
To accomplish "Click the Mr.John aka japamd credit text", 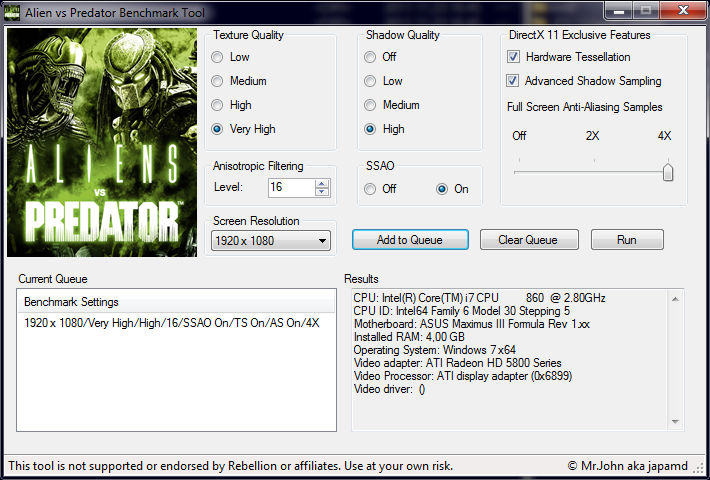I will point(628,466).
